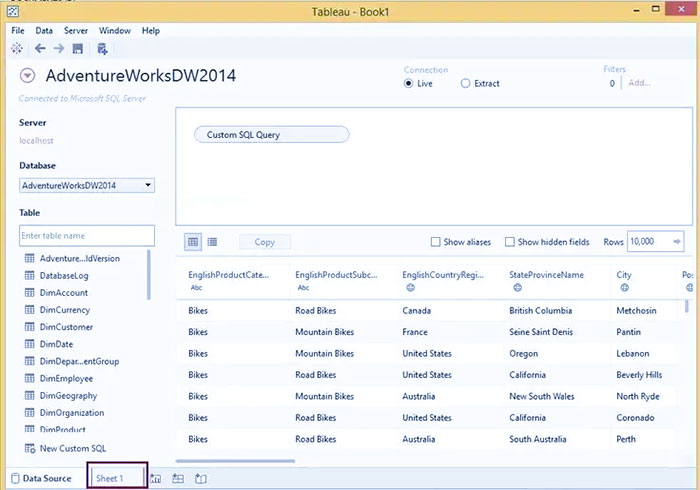The width and height of the screenshot is (700, 490).
Task: Click the EnglishProductSubc... column header
Action: click(x=336, y=275)
